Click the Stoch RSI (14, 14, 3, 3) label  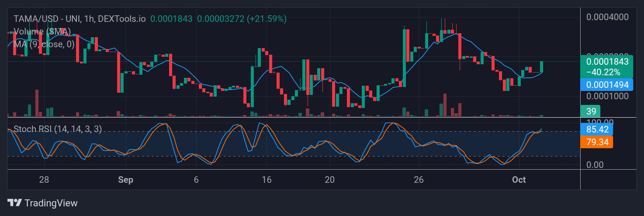coord(58,129)
